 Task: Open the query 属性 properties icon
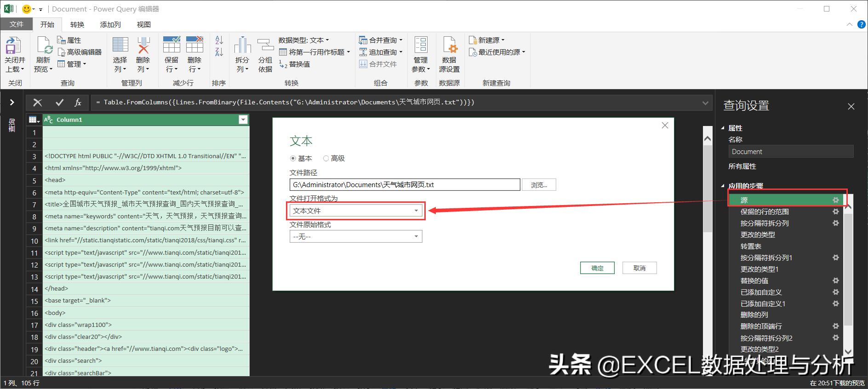pos(61,40)
